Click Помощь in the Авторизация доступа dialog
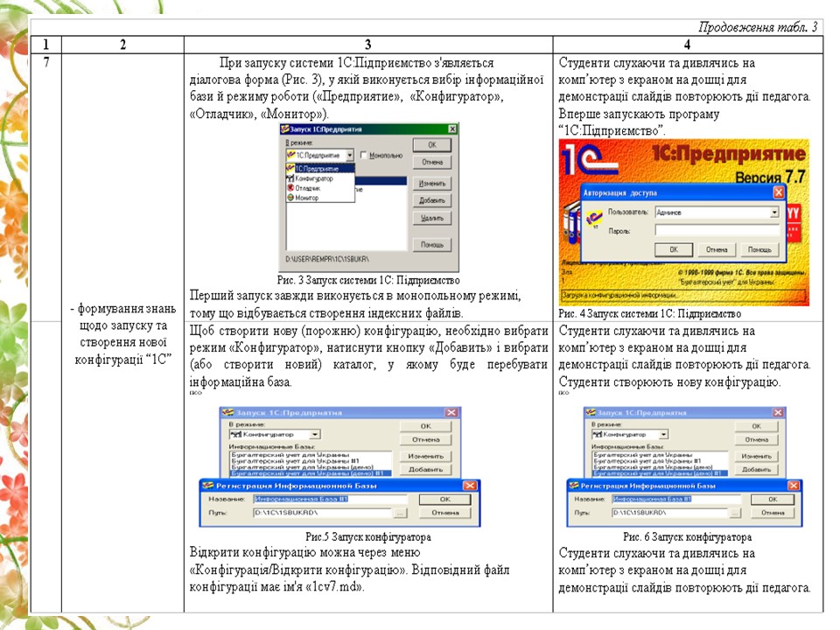Viewport: 840px width, 630px height. pos(759,249)
